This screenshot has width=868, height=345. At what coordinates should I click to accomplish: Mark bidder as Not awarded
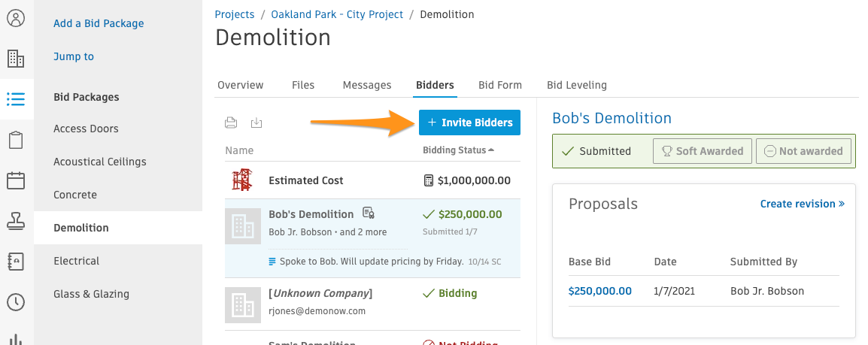(804, 151)
